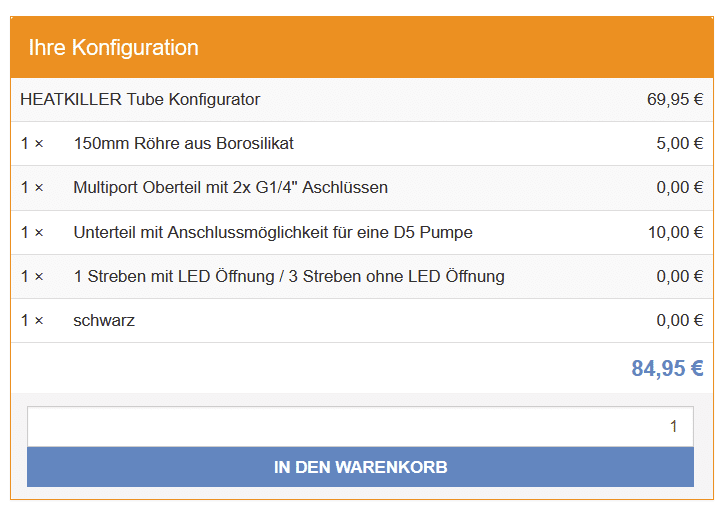The width and height of the screenshot is (727, 513).
Task: Click the 0,00 € price for Streben row
Action: click(x=680, y=276)
